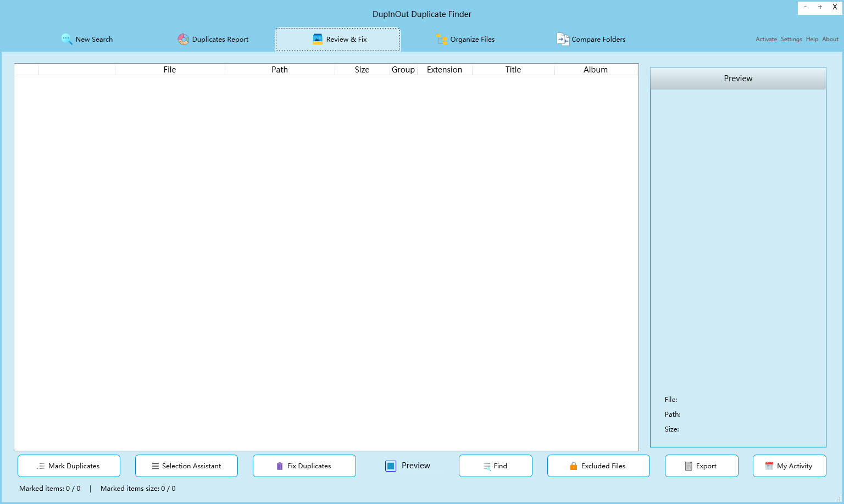This screenshot has width=844, height=504.
Task: Open the New Search tab
Action: coord(87,40)
